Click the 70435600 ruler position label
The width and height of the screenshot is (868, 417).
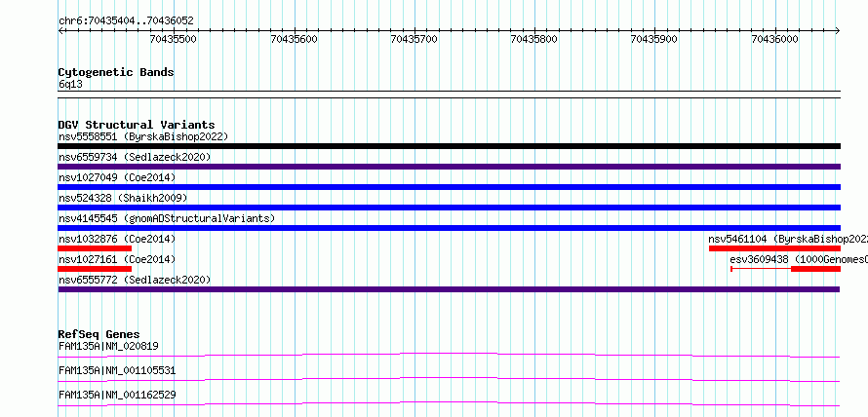tap(294, 39)
